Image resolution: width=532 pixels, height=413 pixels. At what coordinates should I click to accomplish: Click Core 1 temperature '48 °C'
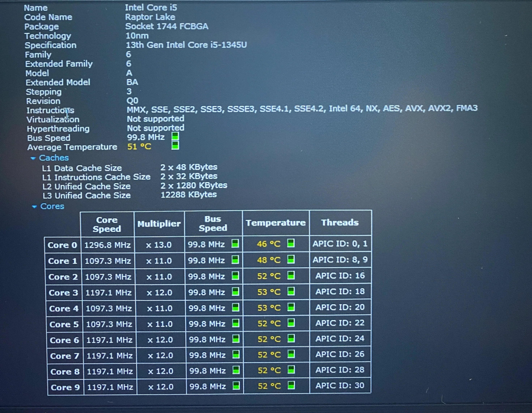[x=269, y=260]
